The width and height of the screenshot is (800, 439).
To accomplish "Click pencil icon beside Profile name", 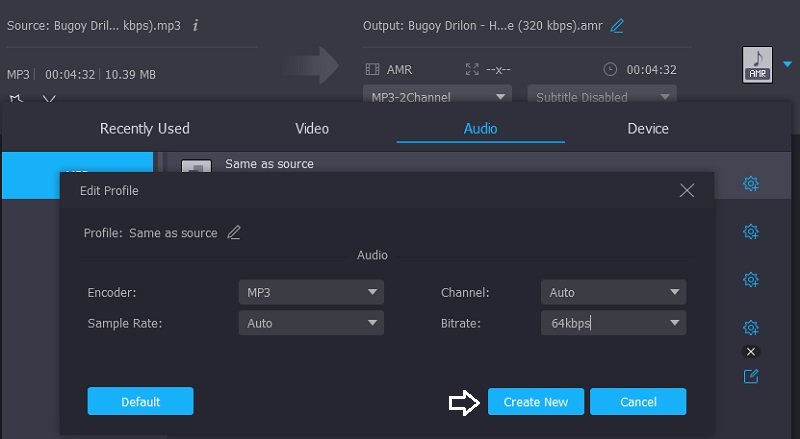I will [234, 233].
